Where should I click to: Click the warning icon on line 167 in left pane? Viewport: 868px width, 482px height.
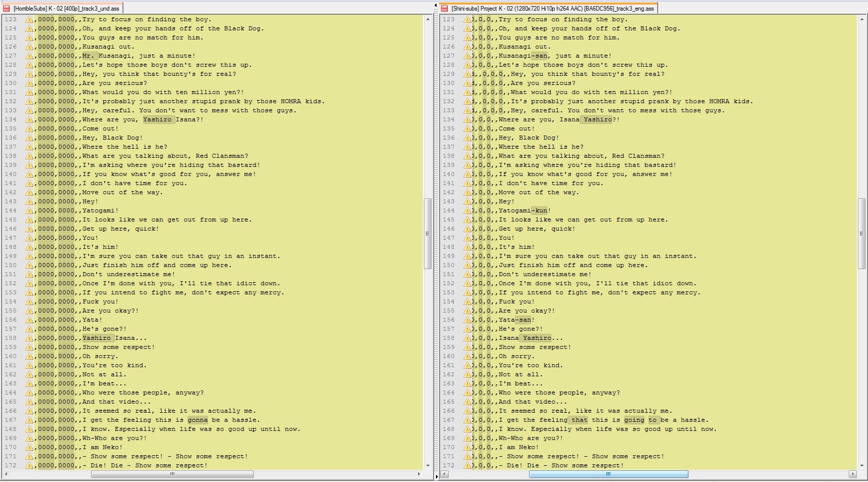click(x=30, y=420)
